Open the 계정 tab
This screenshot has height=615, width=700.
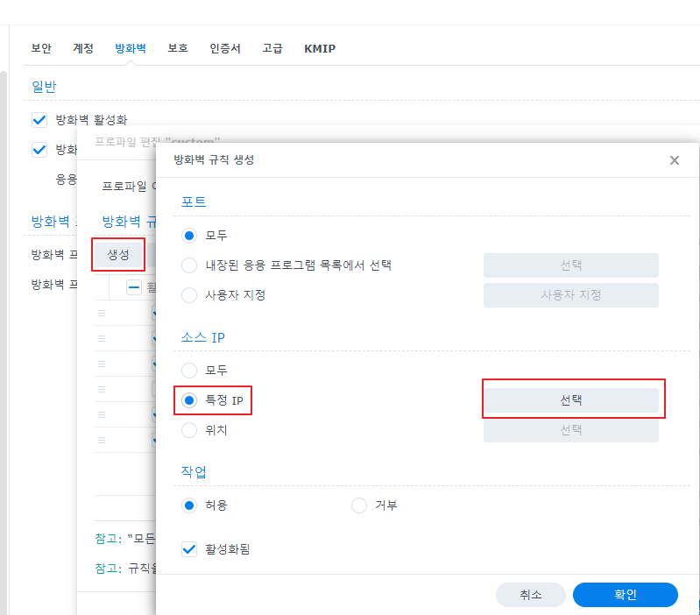[83, 48]
